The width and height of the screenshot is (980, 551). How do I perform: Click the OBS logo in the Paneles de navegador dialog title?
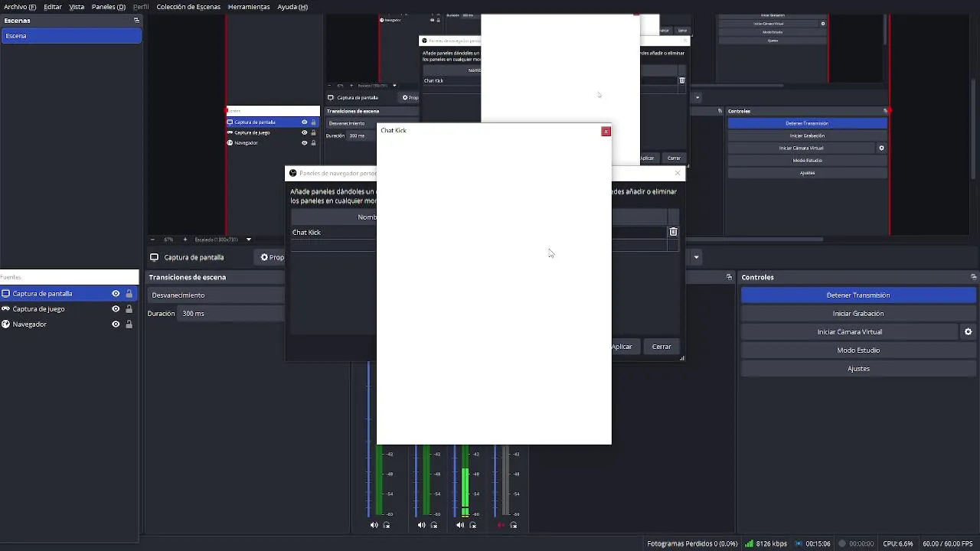[292, 174]
